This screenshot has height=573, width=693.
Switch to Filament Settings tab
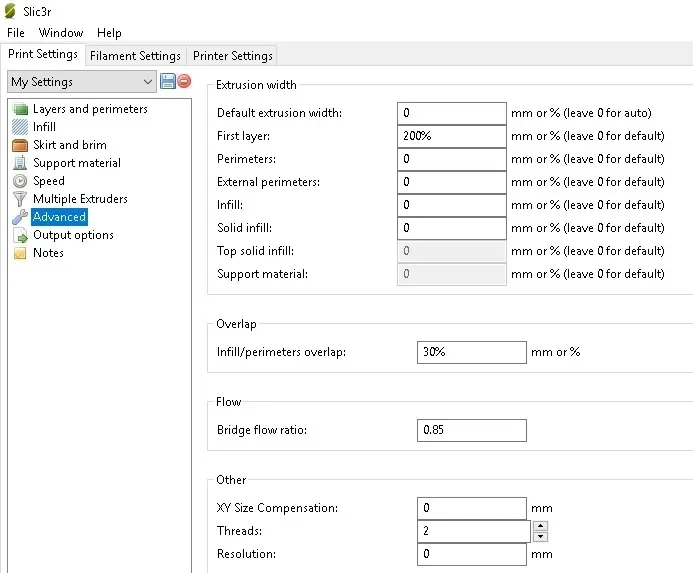[x=135, y=56]
